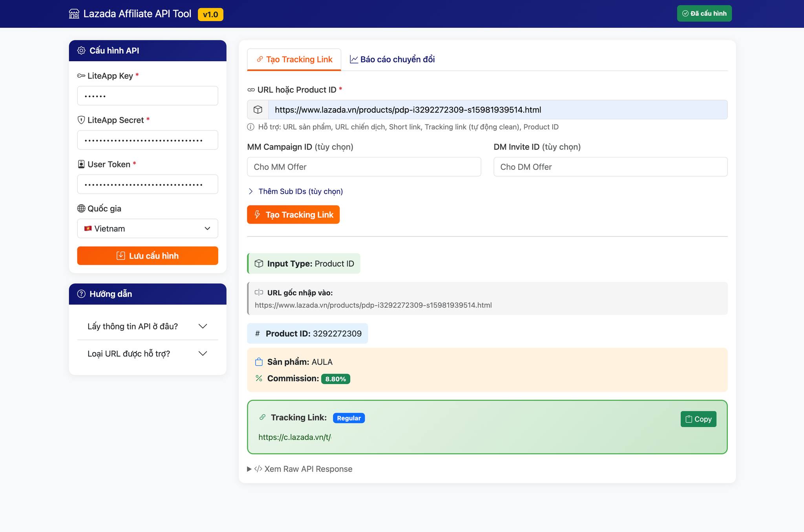Open the Vietnam country dropdown
Screen dimensions: 804x532
click(148, 229)
